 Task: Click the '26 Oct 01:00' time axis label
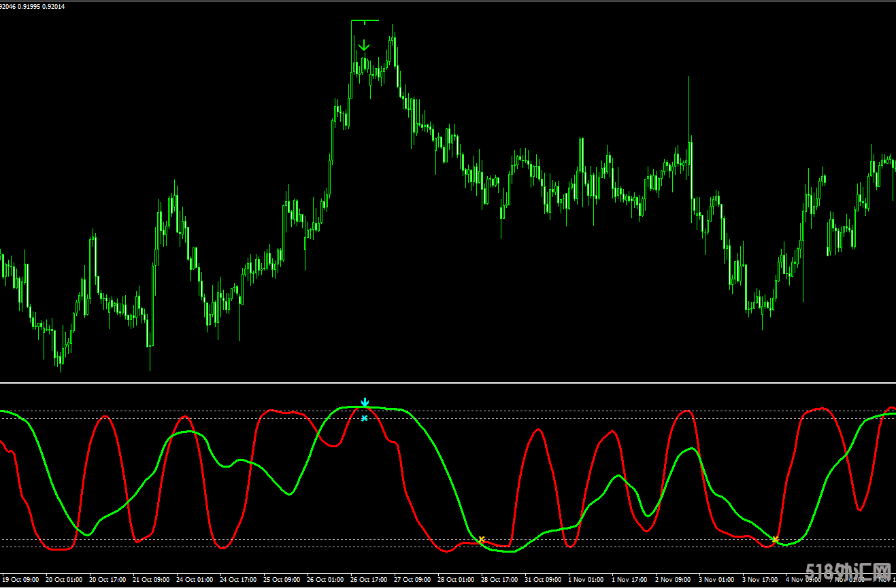[325, 580]
